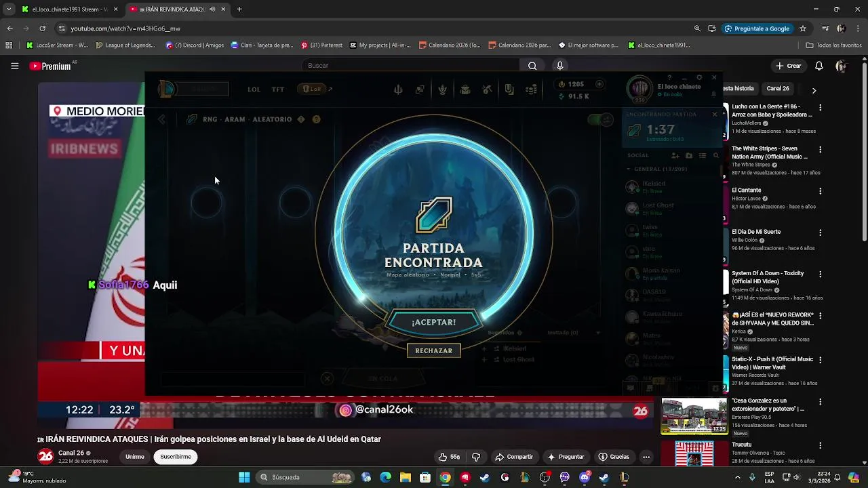Viewport: 868px width, 488px height.
Task: Click the plus icon beside 1205 RP
Action: 599,84
